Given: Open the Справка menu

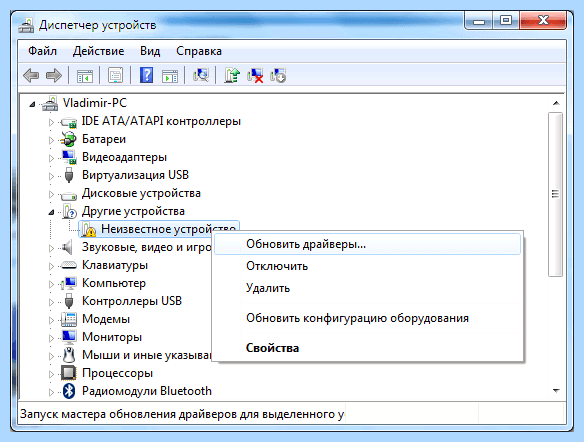Looking at the screenshot, I should [199, 51].
